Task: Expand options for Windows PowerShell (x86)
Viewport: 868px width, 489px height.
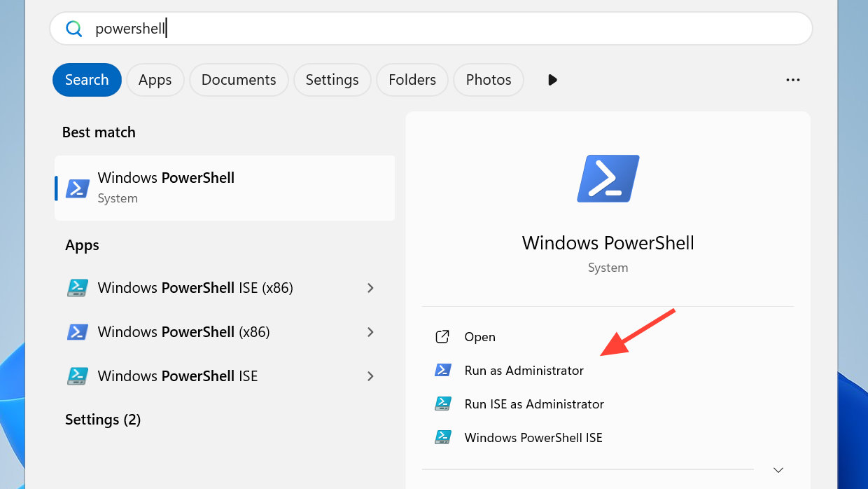Action: click(370, 332)
